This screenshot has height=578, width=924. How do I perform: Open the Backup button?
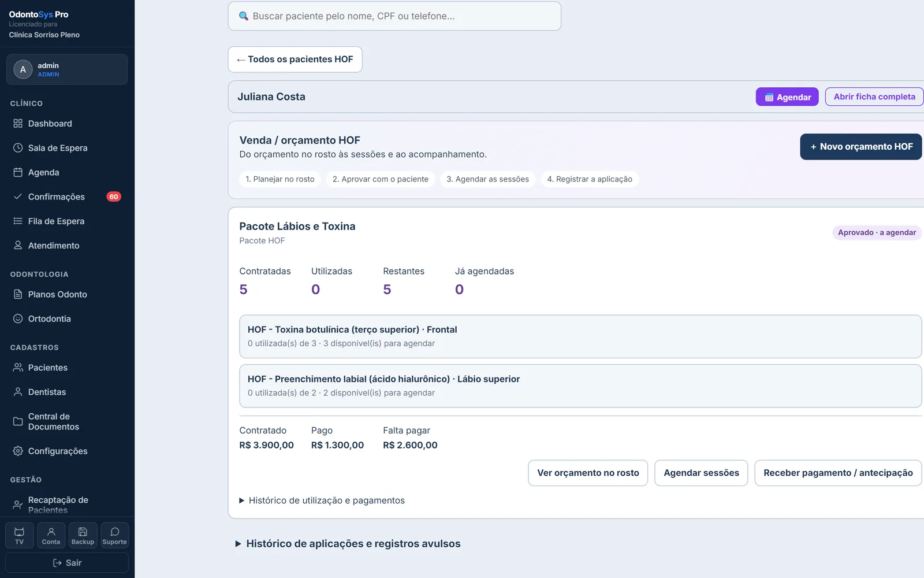point(83,535)
